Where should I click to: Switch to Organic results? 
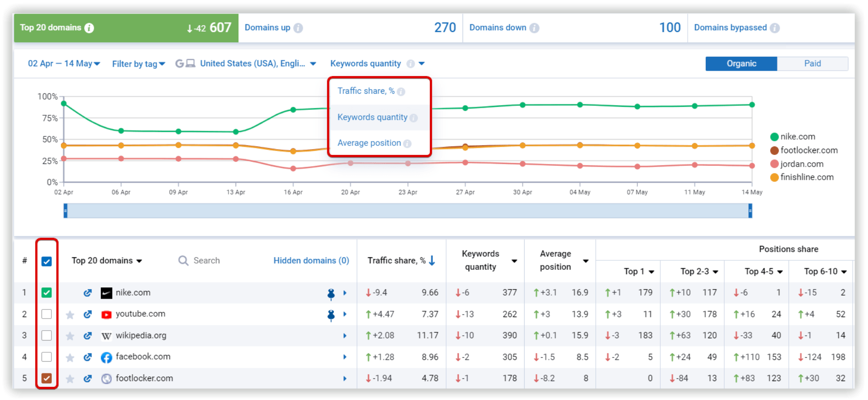pyautogui.click(x=741, y=64)
